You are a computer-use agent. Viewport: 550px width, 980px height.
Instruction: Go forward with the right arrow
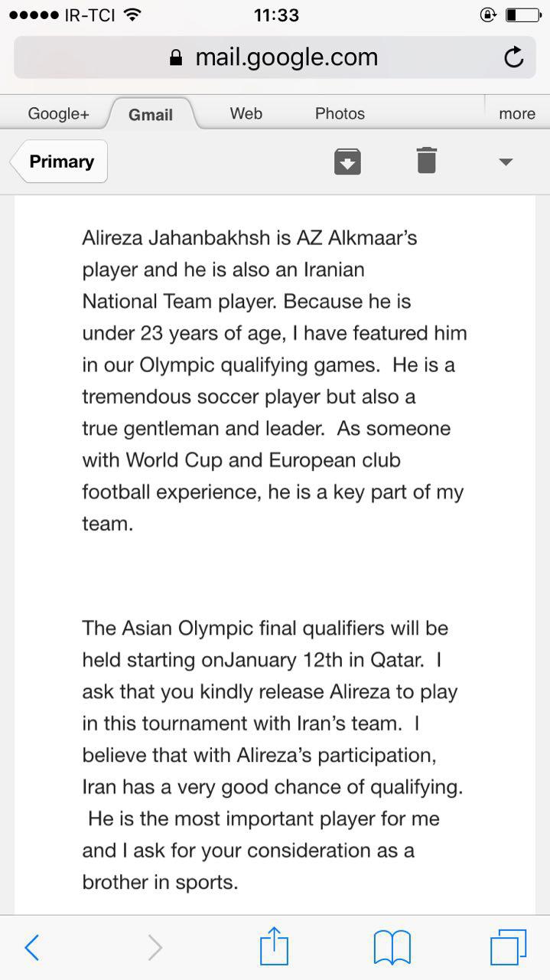[155, 948]
